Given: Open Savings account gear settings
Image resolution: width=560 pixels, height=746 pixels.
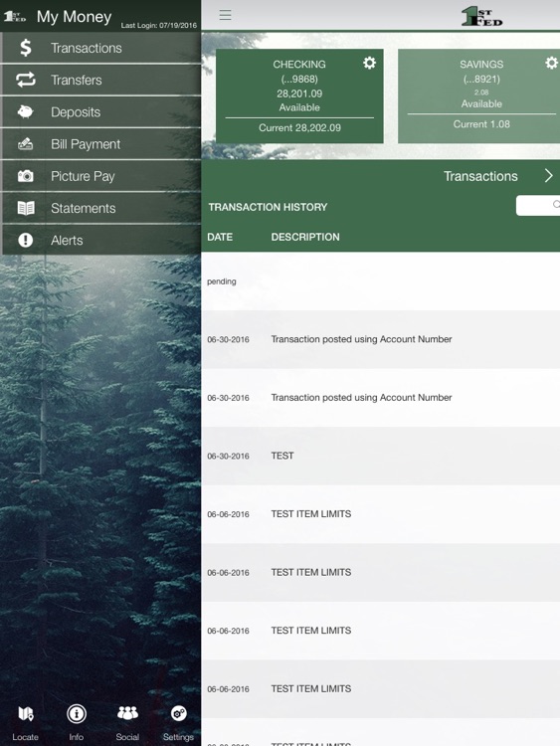Looking at the screenshot, I should click(x=551, y=63).
